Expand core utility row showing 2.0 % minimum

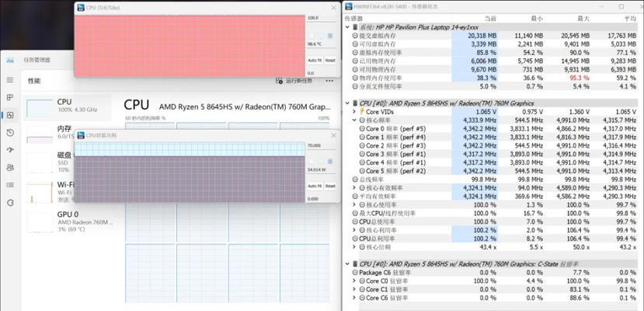(x=354, y=230)
